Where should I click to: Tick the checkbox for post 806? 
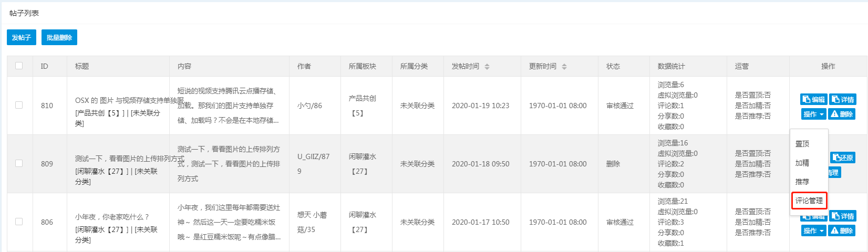[19, 222]
